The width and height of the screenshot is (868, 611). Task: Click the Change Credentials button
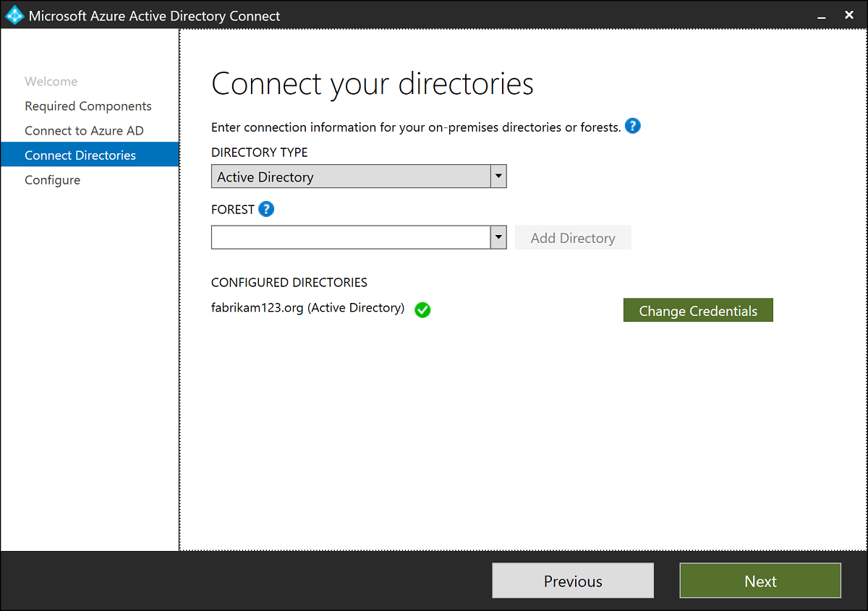(x=698, y=310)
